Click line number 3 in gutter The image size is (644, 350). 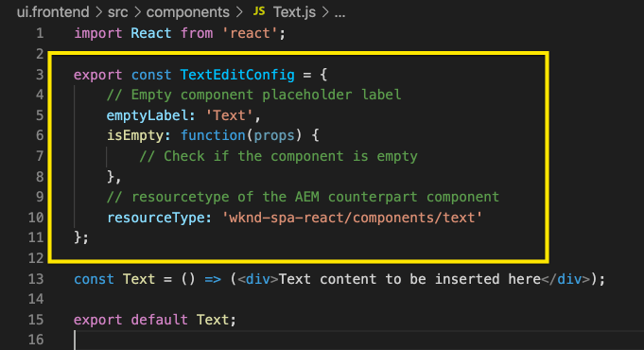pos(40,75)
